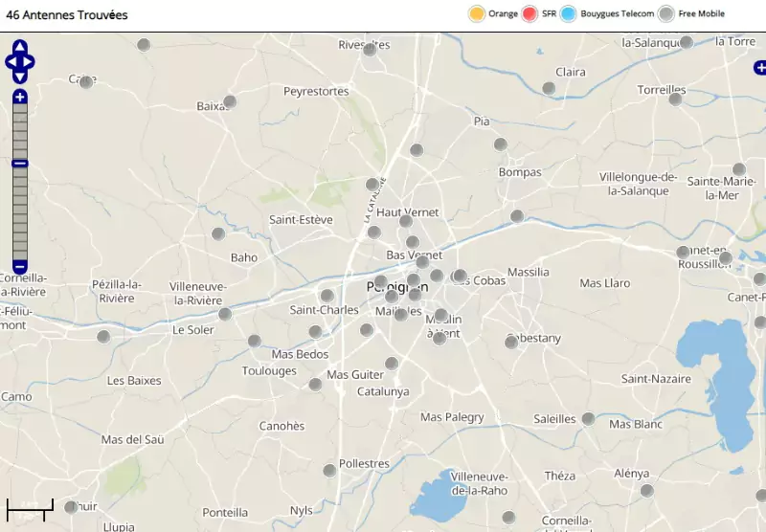Click antenna marker at Cabestany
The height and width of the screenshot is (532, 766).
511,342
